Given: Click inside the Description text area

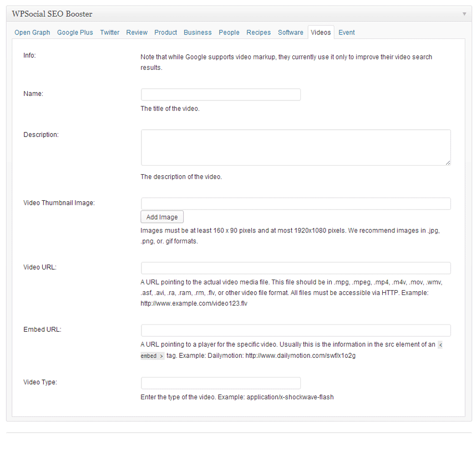Looking at the screenshot, I should [x=296, y=148].
